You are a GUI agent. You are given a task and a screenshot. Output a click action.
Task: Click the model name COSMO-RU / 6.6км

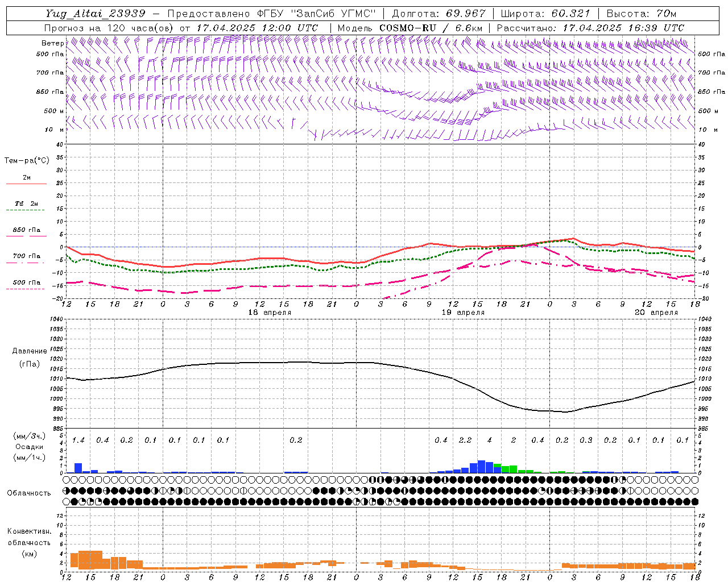click(431, 28)
